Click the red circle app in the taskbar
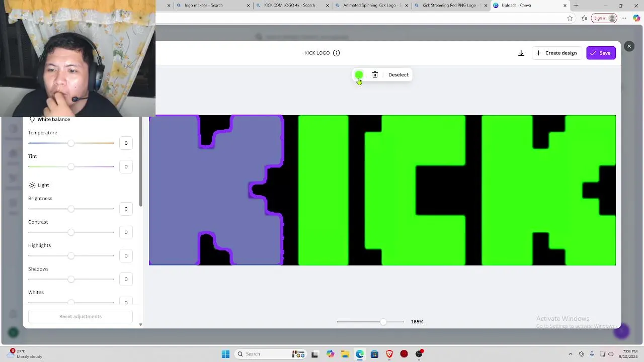The width and height of the screenshot is (644, 362). (404, 354)
